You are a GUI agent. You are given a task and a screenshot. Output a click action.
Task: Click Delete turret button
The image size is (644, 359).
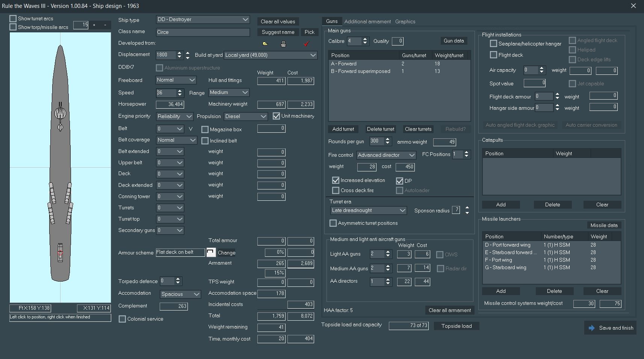coord(381,129)
